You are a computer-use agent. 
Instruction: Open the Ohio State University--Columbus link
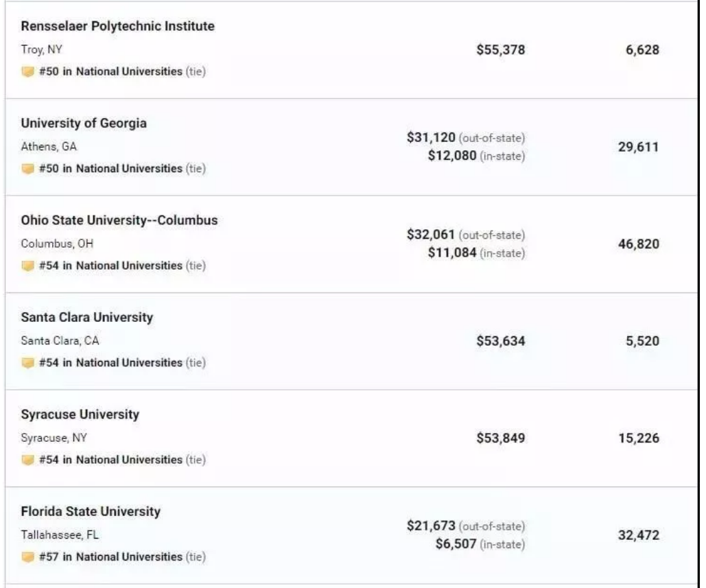(119, 220)
